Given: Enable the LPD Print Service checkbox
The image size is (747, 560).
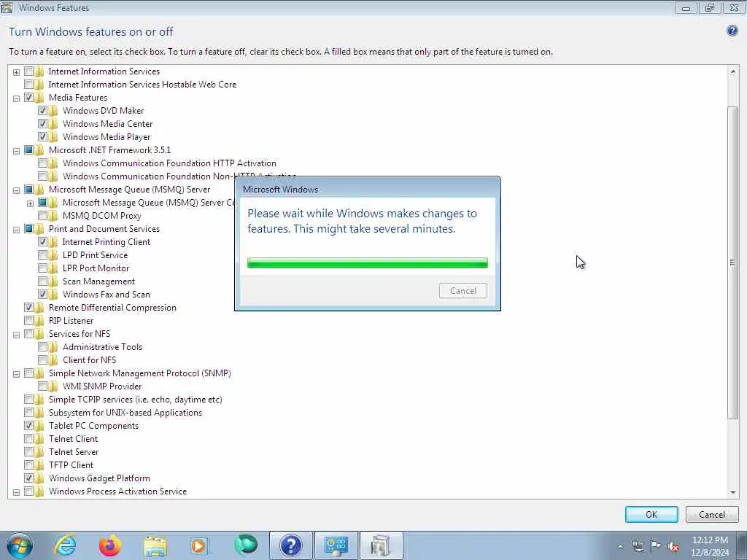Looking at the screenshot, I should pyautogui.click(x=42, y=255).
